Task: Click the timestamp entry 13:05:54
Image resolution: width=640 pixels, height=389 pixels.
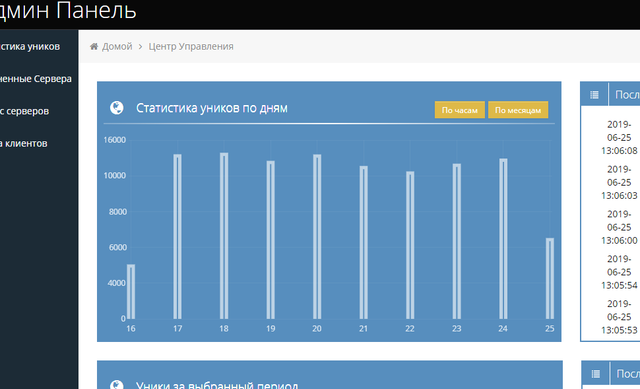Action: point(619,272)
